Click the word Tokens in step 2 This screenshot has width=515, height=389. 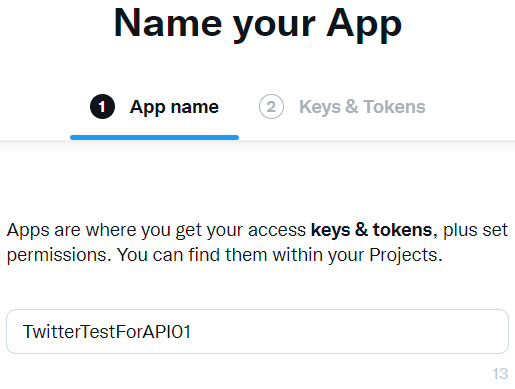tap(394, 107)
